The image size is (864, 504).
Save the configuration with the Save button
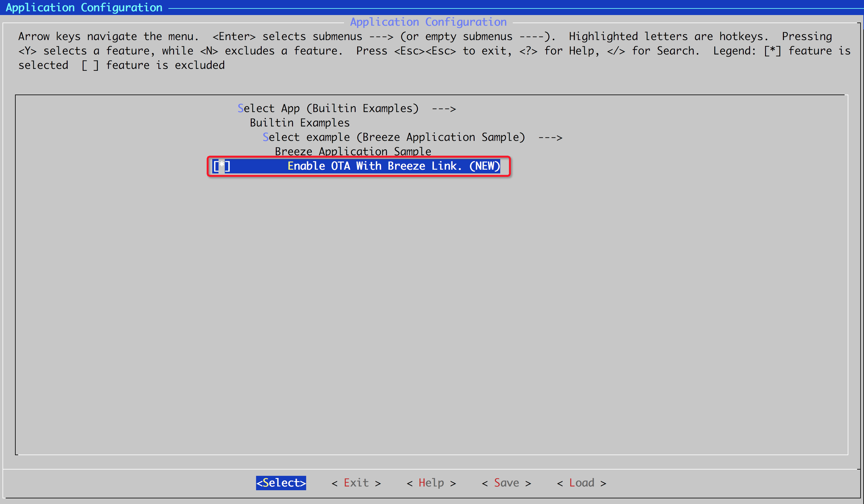coord(507,483)
